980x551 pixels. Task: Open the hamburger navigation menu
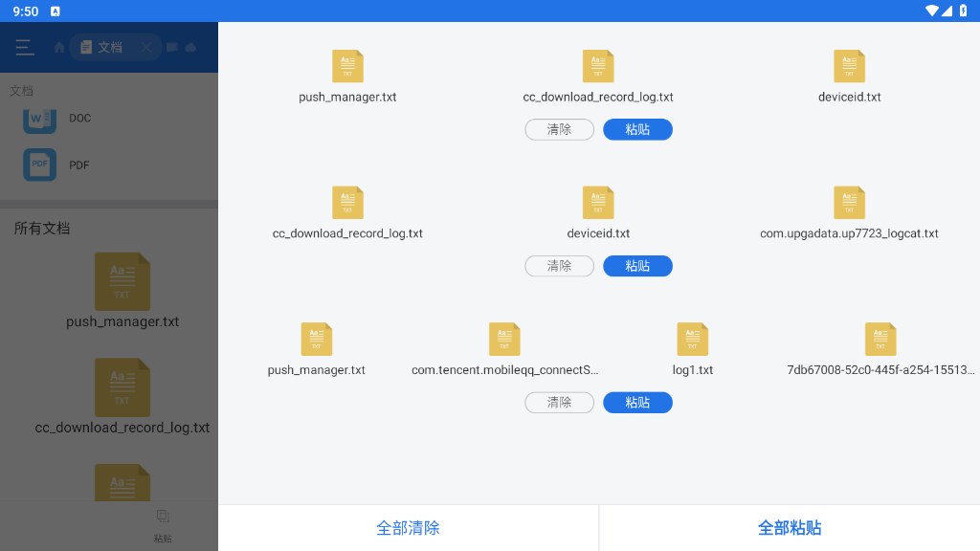(25, 47)
